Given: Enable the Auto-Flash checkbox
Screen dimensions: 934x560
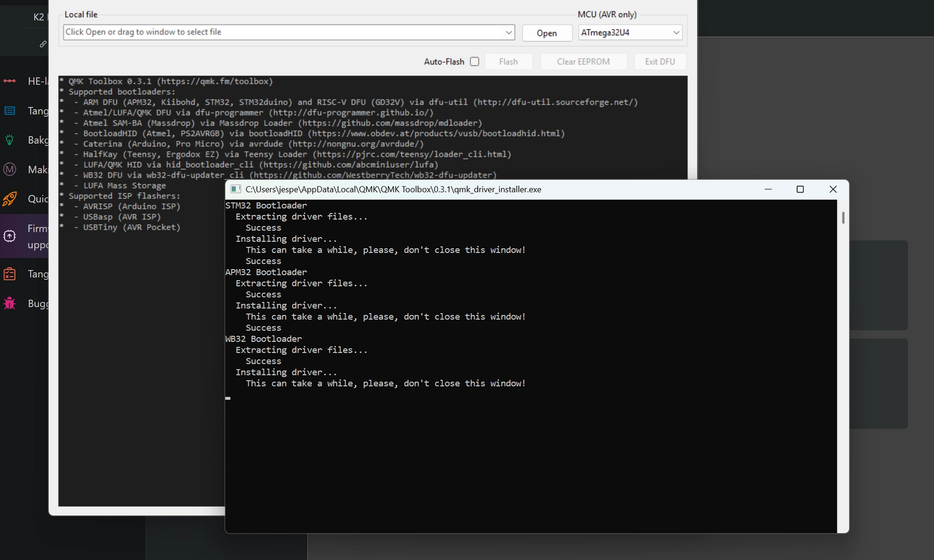Looking at the screenshot, I should tap(474, 61).
